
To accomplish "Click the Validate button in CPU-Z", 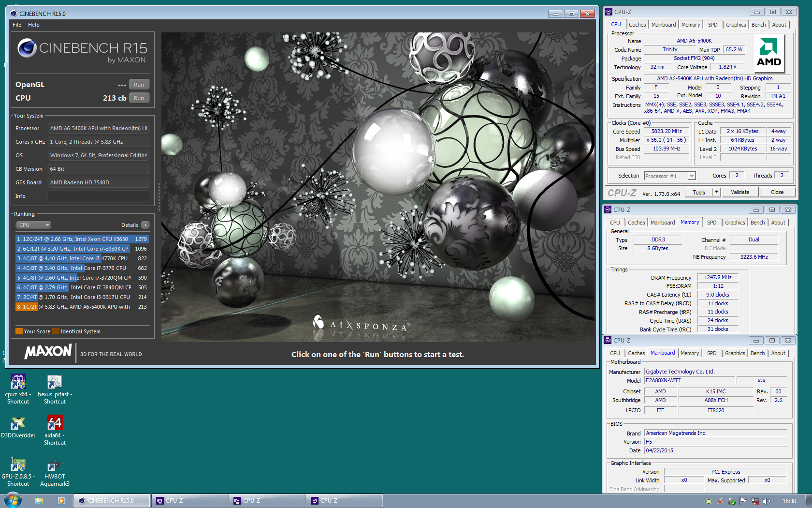I will [x=740, y=192].
